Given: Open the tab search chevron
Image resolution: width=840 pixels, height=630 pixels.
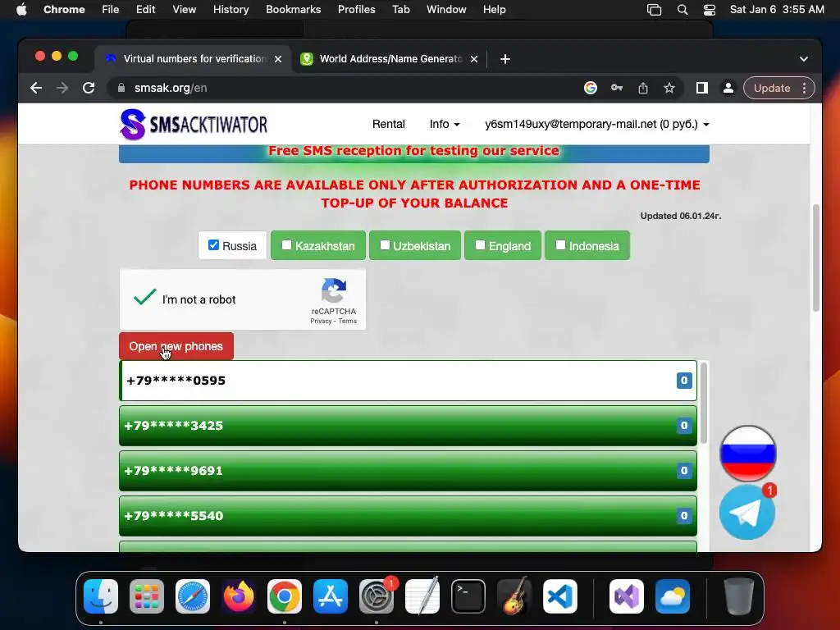Looking at the screenshot, I should click(x=804, y=59).
